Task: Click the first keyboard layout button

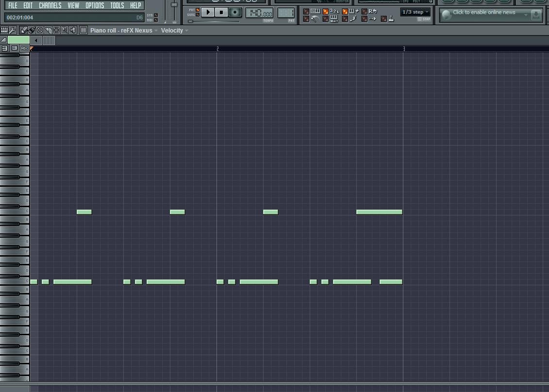Action: [5, 49]
